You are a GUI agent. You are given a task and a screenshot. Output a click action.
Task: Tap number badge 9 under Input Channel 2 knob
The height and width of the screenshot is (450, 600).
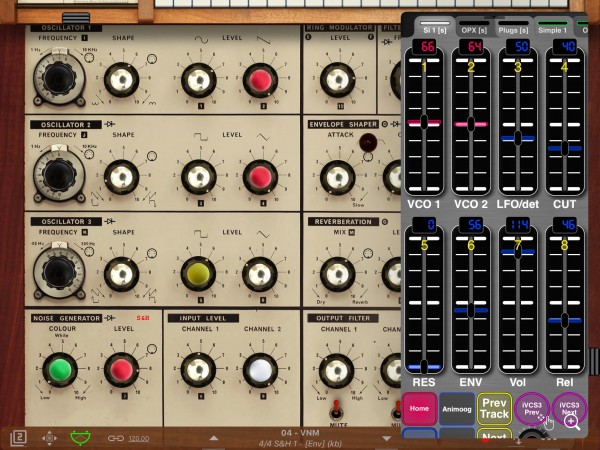pyautogui.click(x=263, y=396)
